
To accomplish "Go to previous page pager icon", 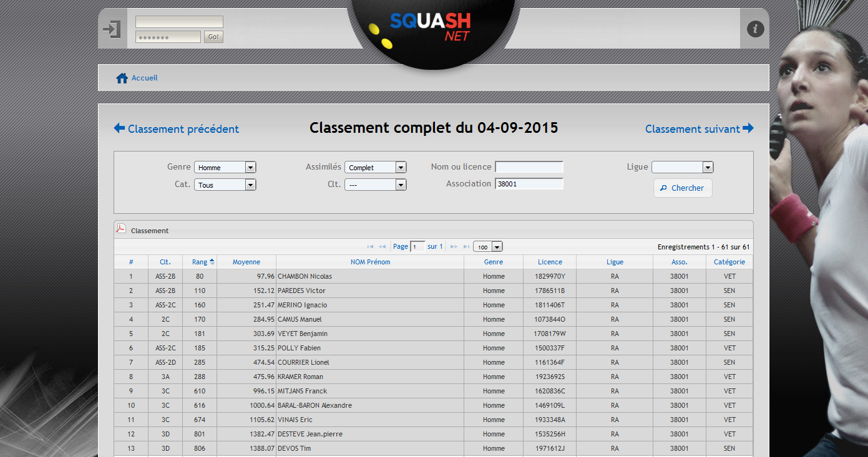I will coord(383,247).
